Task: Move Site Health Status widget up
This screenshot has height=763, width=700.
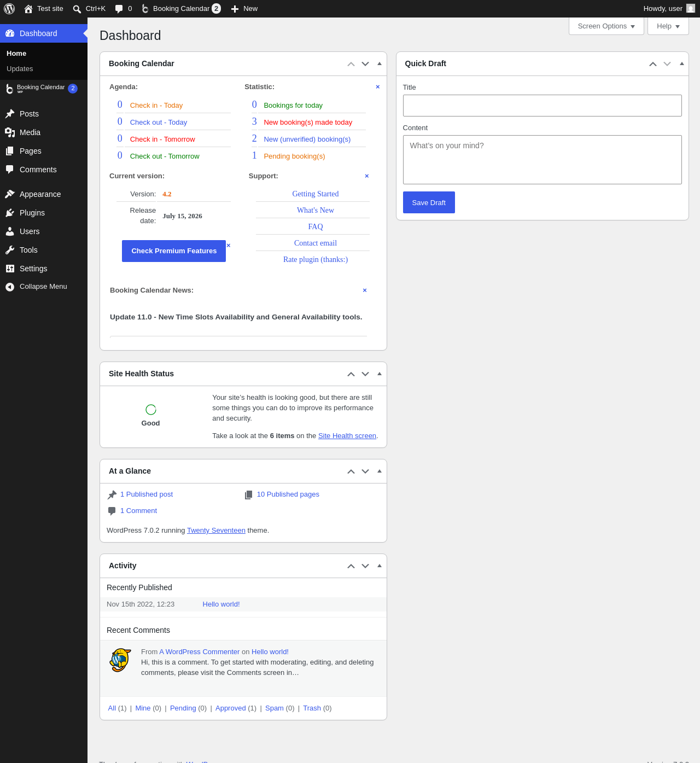Action: click(x=351, y=374)
